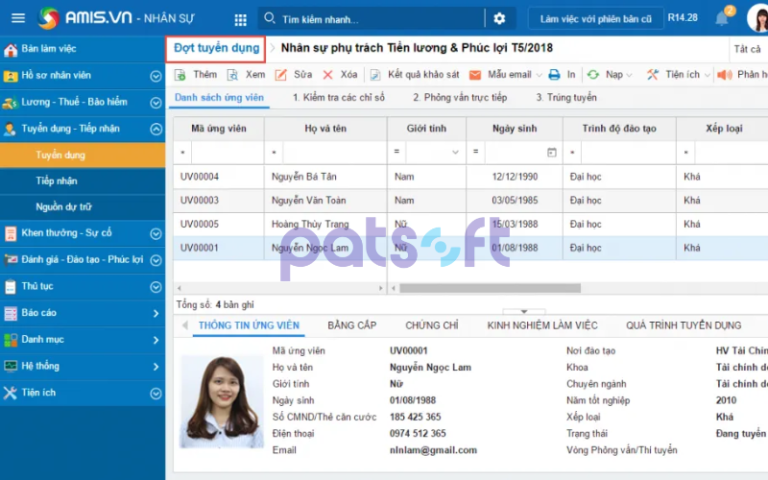This screenshot has width=768, height=480.
Task: Click the Xóa delete icon
Action: (x=328, y=74)
